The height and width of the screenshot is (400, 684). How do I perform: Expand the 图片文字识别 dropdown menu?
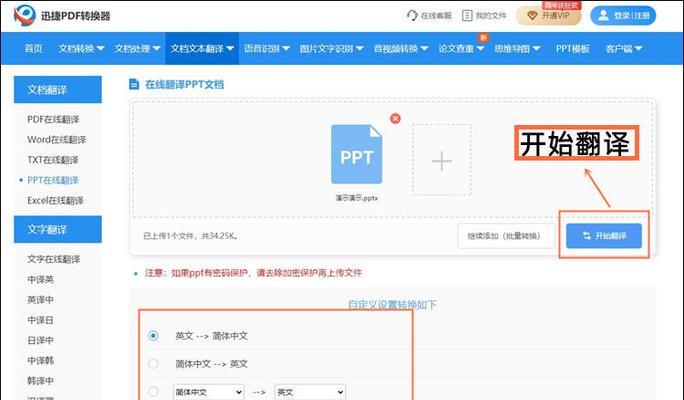point(332,48)
